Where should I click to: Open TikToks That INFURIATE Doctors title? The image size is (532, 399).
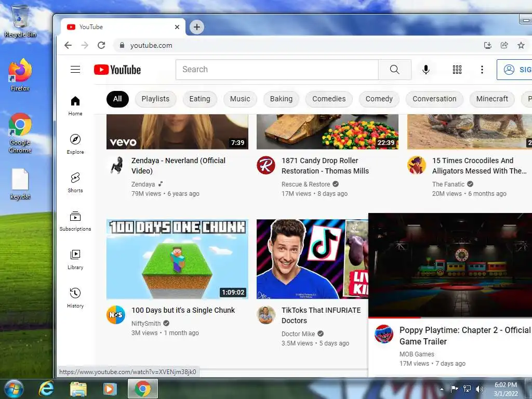321,315
